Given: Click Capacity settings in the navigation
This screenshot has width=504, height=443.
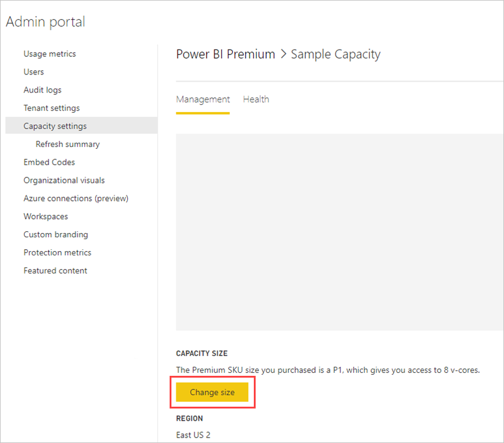Looking at the screenshot, I should 55,126.
